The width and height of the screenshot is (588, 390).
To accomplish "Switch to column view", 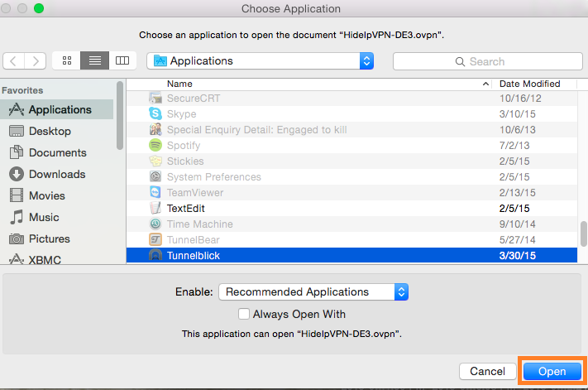I will coord(122,60).
